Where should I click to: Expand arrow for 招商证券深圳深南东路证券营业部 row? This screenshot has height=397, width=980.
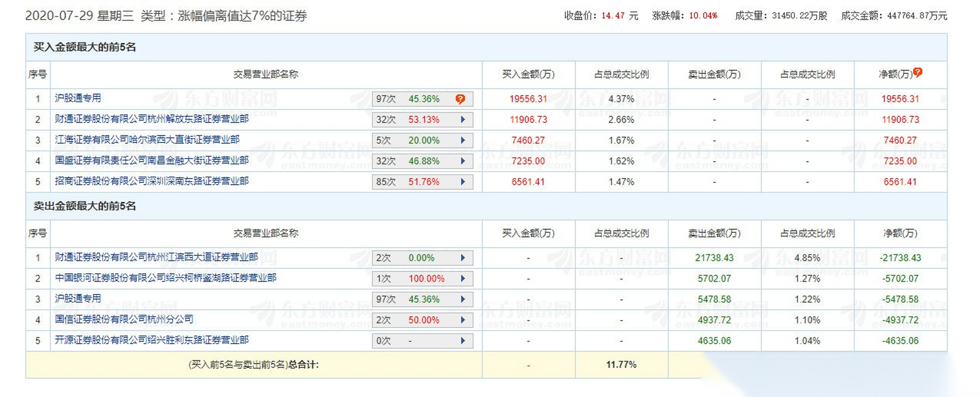[463, 182]
